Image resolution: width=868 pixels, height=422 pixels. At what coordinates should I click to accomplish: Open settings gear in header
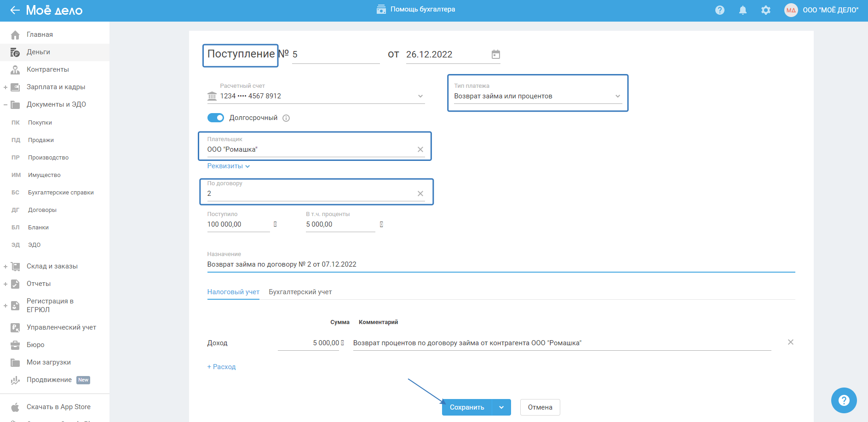pyautogui.click(x=765, y=10)
